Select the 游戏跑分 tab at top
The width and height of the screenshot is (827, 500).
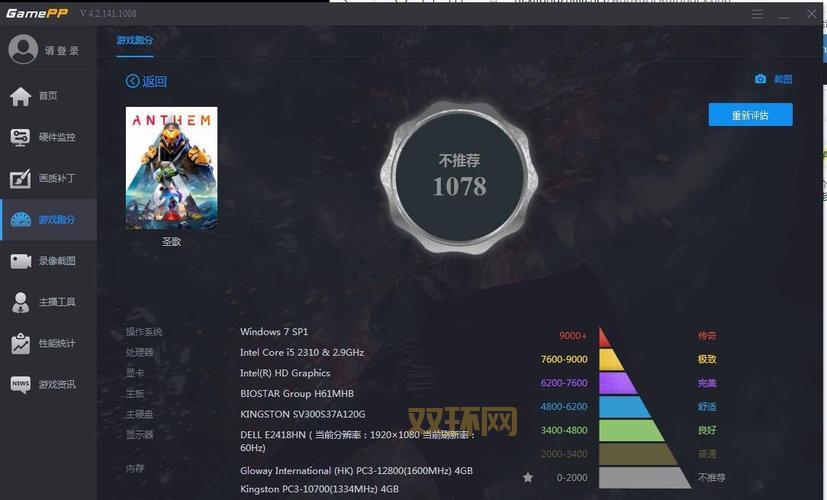[x=135, y=41]
